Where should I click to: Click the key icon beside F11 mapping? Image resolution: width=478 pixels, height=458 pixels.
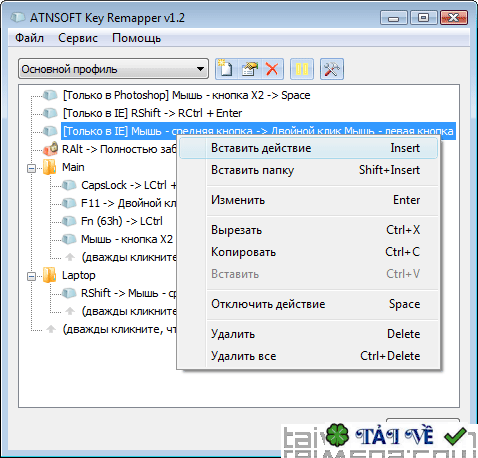pyautogui.click(x=69, y=203)
